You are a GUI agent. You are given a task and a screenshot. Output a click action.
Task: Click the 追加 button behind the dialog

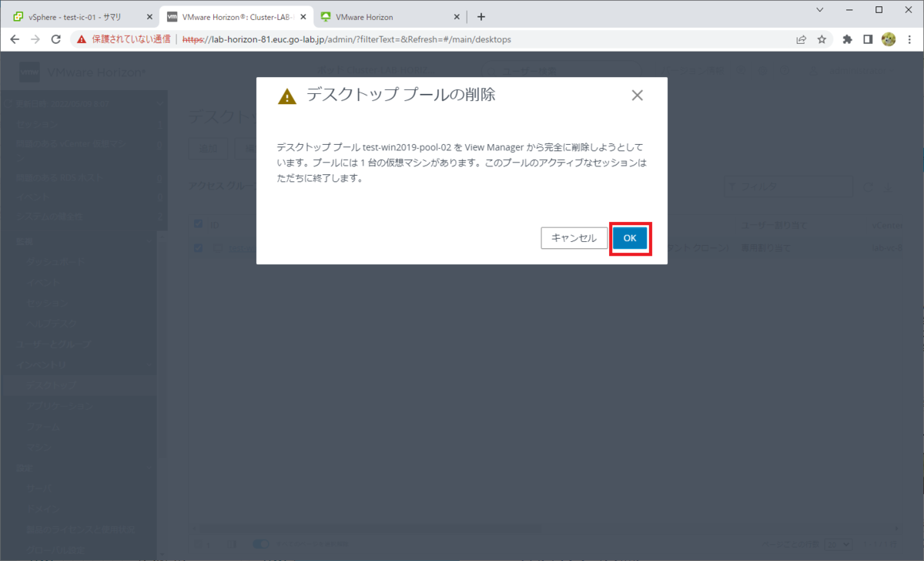pyautogui.click(x=209, y=149)
